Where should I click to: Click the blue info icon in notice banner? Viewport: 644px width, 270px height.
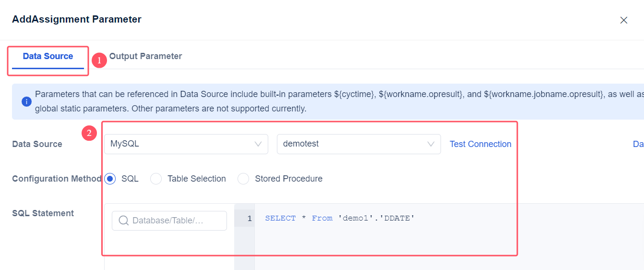(x=26, y=102)
